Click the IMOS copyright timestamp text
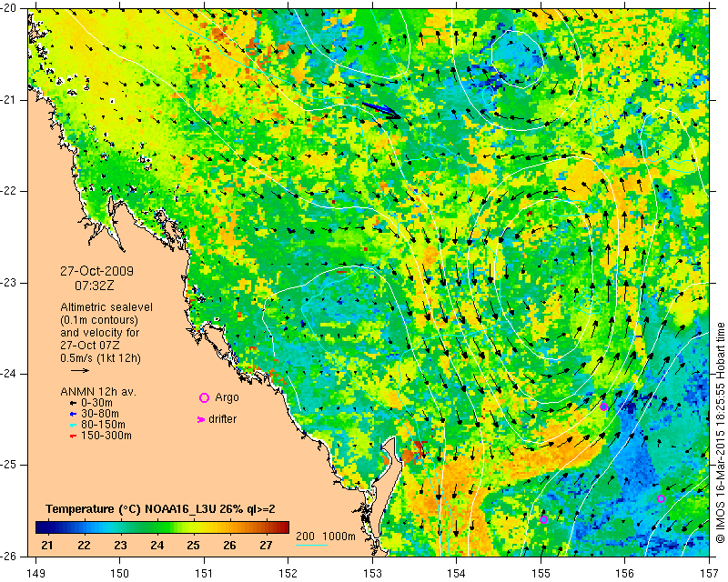 720,433
